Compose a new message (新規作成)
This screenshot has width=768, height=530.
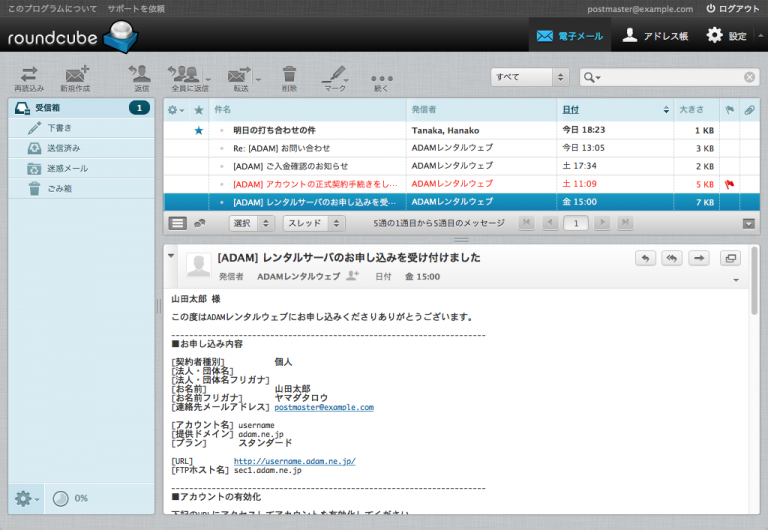tap(76, 75)
